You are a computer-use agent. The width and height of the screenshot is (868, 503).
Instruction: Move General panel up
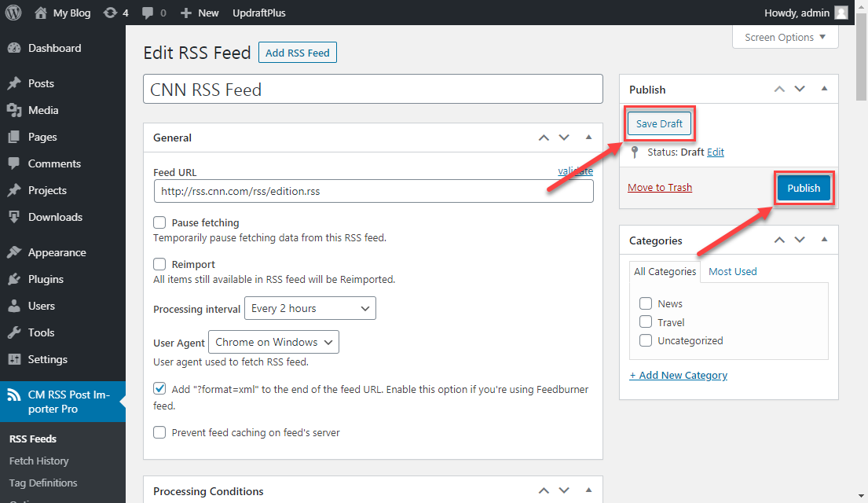(544, 137)
